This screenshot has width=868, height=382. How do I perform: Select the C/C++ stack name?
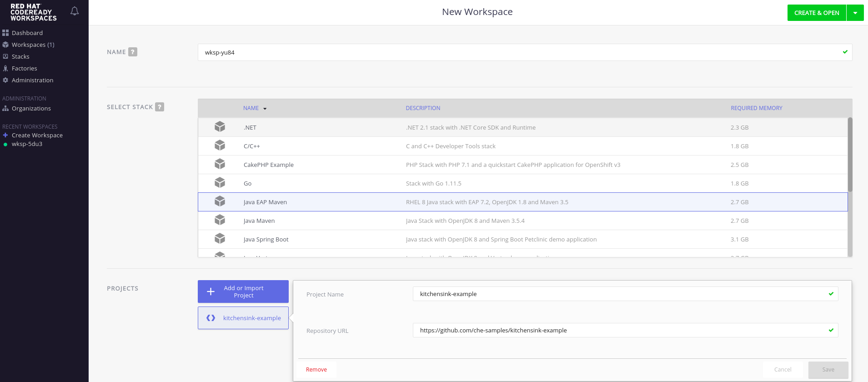[252, 146]
